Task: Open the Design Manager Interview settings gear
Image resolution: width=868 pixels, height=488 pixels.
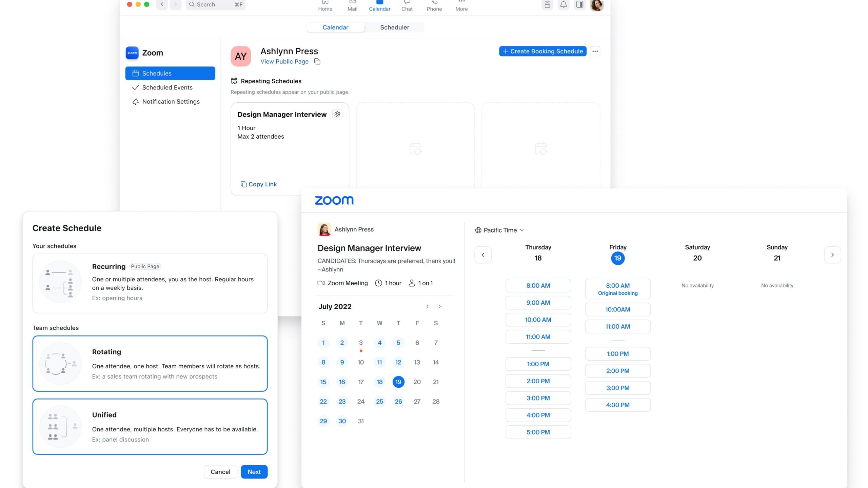Action: click(x=337, y=114)
